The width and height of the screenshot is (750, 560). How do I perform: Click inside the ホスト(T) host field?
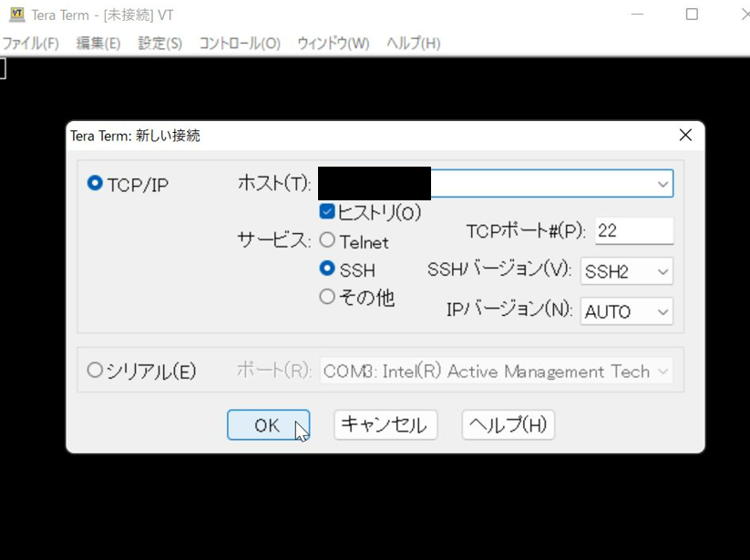pyautogui.click(x=496, y=184)
